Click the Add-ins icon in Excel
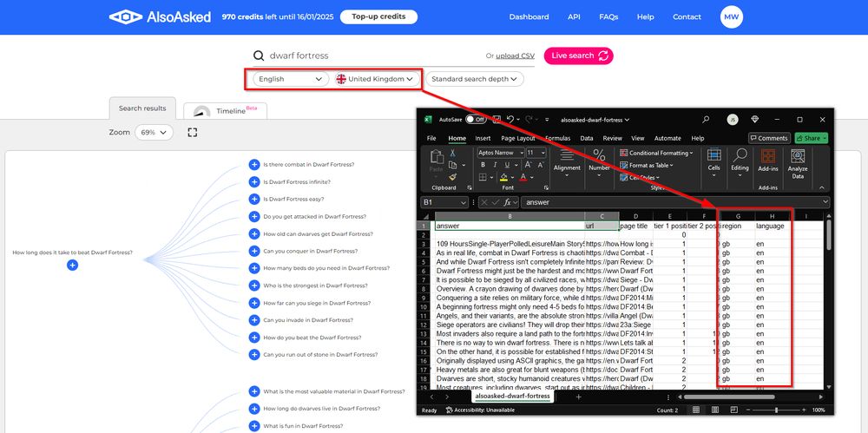Image resolution: width=868 pixels, height=433 pixels. point(768,156)
